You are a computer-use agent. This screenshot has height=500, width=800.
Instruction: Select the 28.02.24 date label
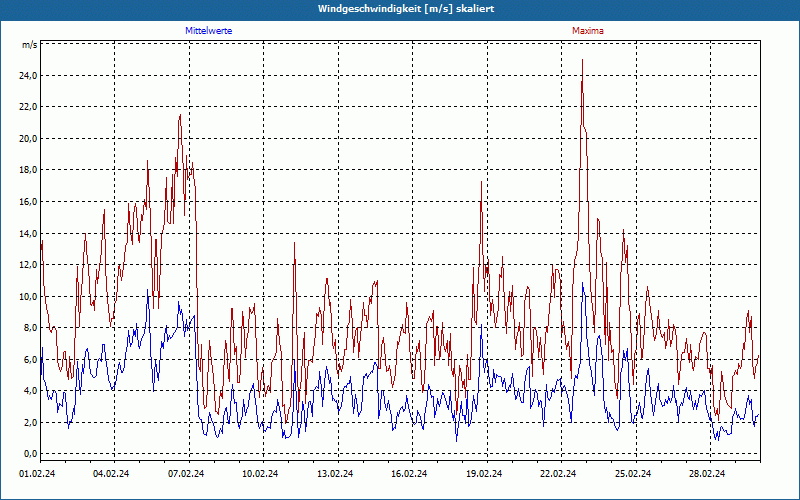(708, 473)
